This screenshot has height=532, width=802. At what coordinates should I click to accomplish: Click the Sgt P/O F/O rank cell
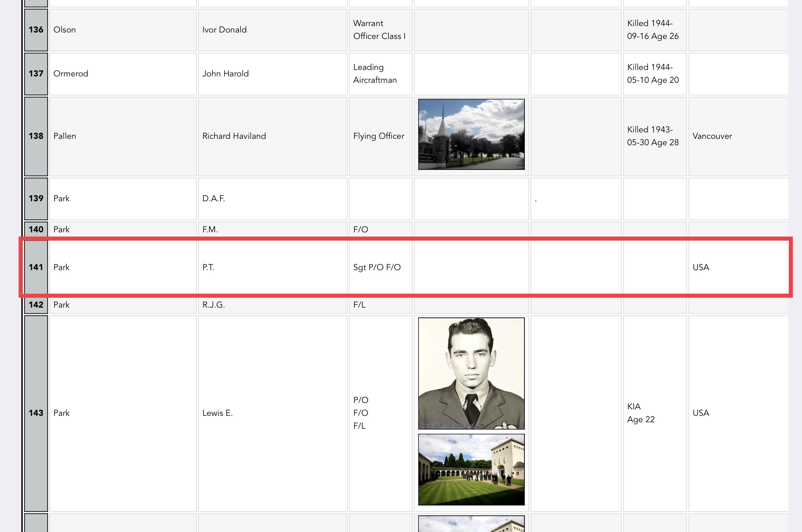[380, 267]
